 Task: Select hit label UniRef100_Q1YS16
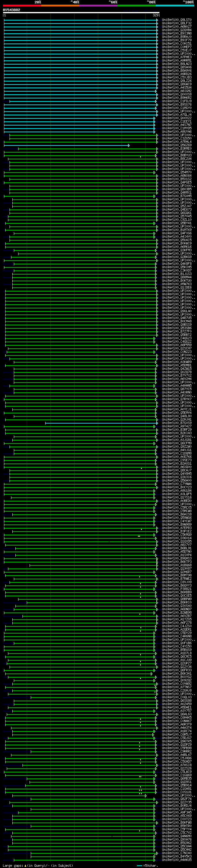click(177, 497)
